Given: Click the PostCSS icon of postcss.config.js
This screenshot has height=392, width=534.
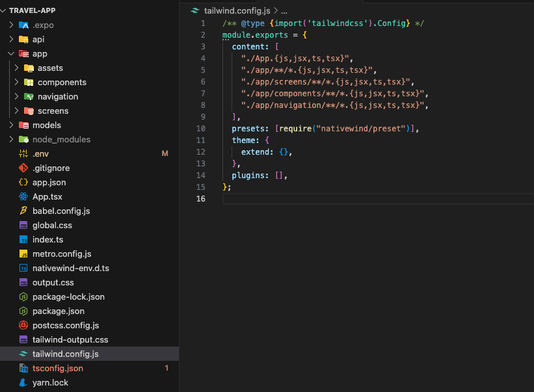Looking at the screenshot, I should [23, 325].
